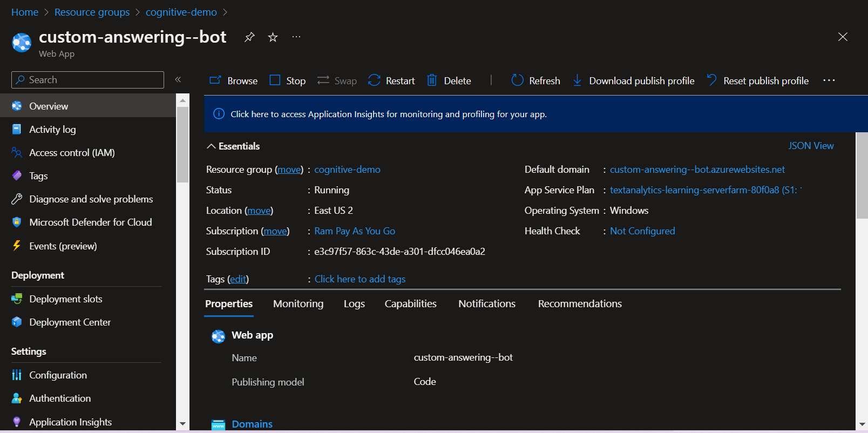Download publish profile
This screenshot has width=868, height=433.
coord(633,80)
